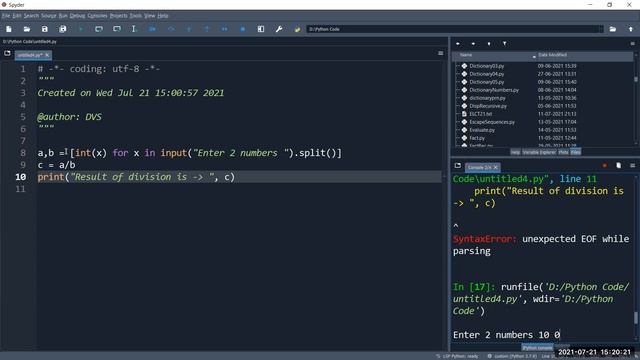Run selection or current line icon
The image size is (640, 360).
coord(134,29)
